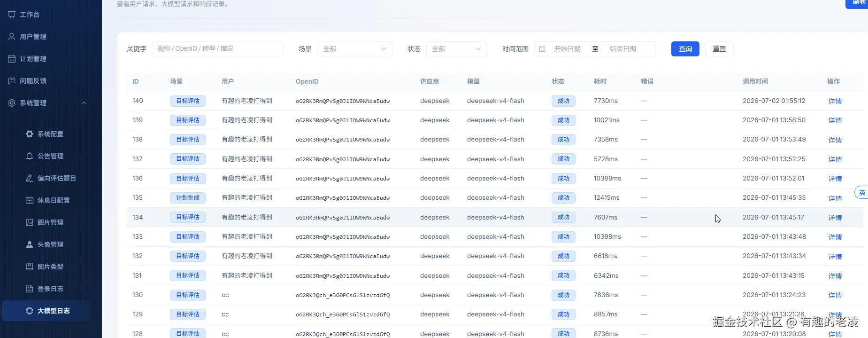Click the 偏向评估题目 pencil icon

[30, 178]
